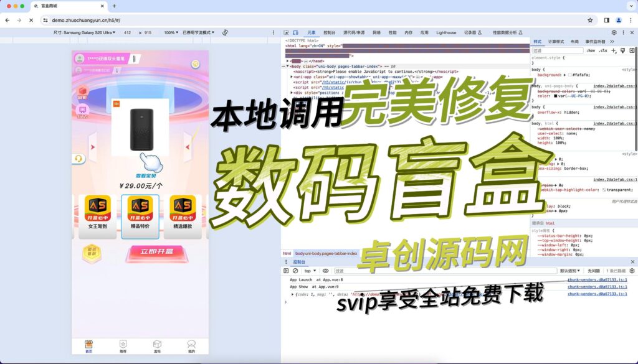The height and width of the screenshot is (364, 638).
Task: Open console drawer three-dot menu
Action: [x=286, y=262]
